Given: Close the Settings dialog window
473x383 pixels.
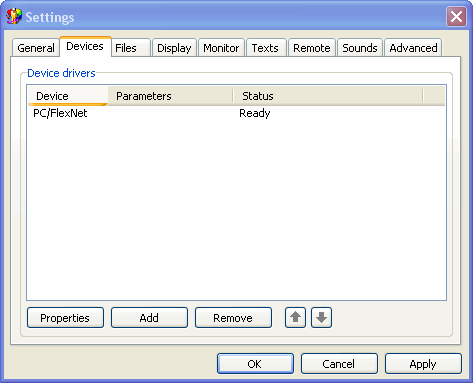Looking at the screenshot, I should click(x=456, y=16).
